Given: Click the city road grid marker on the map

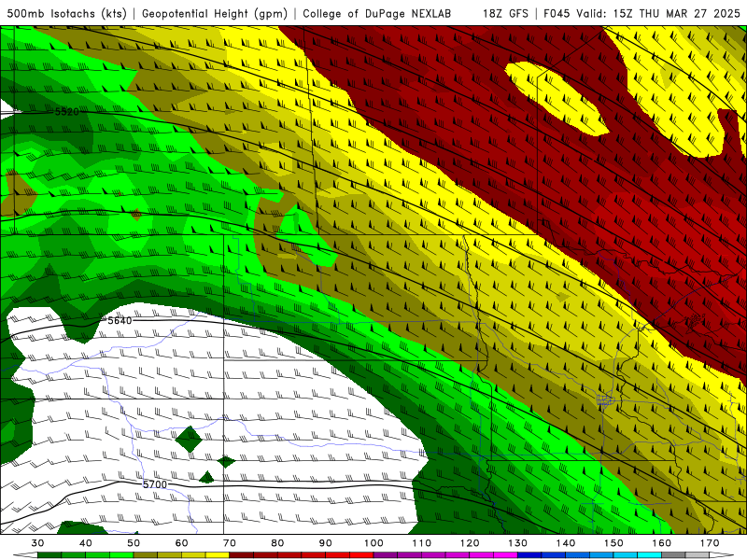Looking at the screenshot, I should 605,400.
